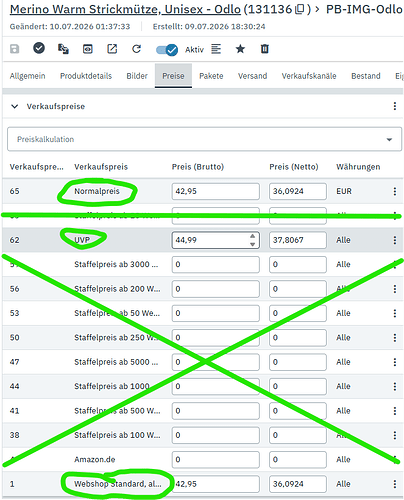
Task: Open the Verkaufskanäle tab
Action: coord(309,76)
